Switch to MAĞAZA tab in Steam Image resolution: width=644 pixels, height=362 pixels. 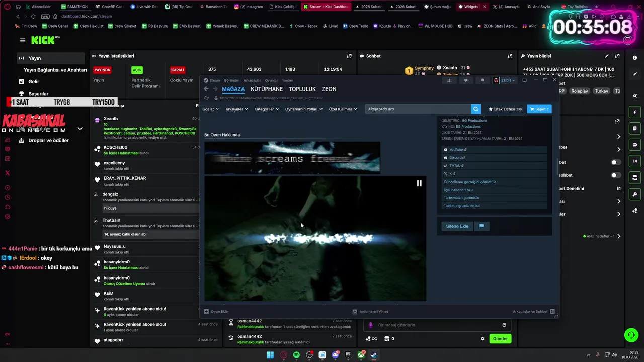point(233,89)
